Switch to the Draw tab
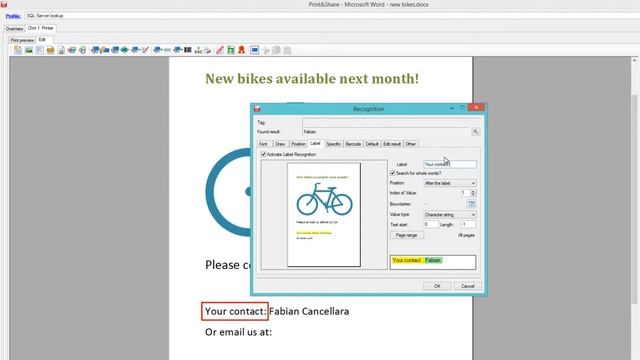 point(280,144)
